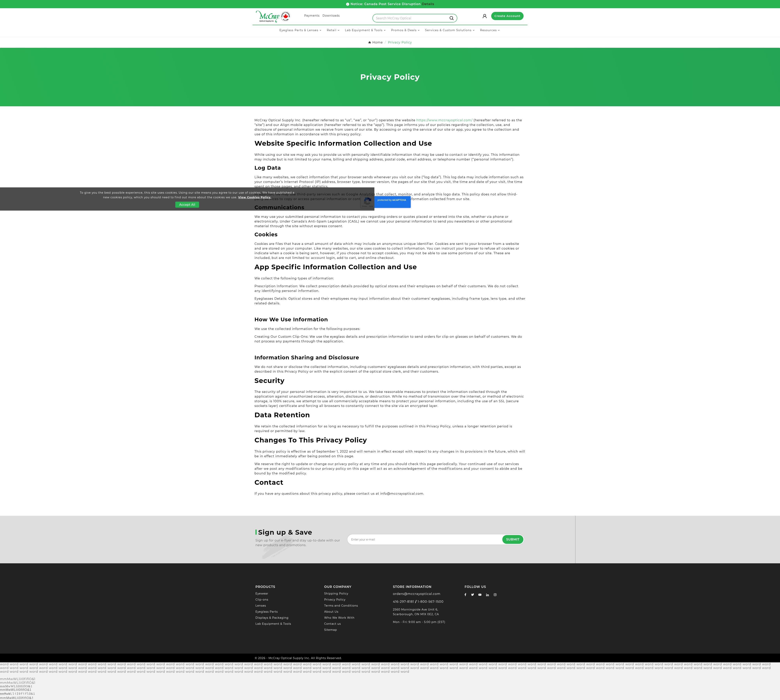Open footer About Us link
The height and width of the screenshot is (700, 780).
point(331,611)
